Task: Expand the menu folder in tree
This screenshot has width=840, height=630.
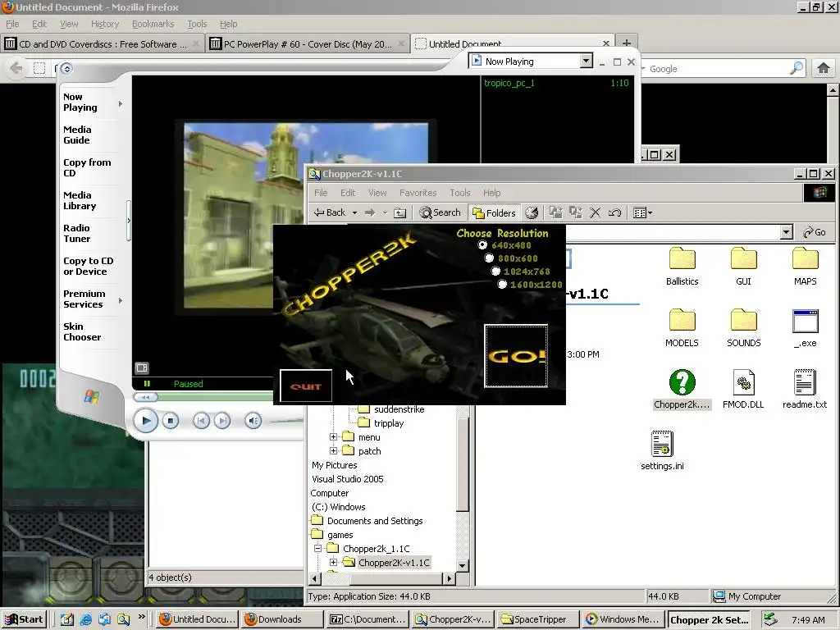Action: [333, 436]
